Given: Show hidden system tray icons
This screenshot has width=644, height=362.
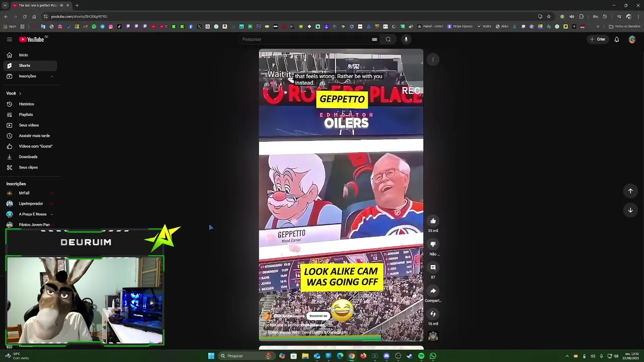Looking at the screenshot, I should (567, 356).
